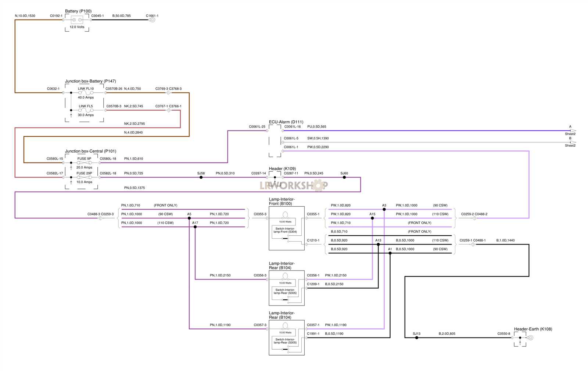This screenshot has height=371, width=588.
Task: Click the SJ58 splice dot
Action: click(201, 177)
